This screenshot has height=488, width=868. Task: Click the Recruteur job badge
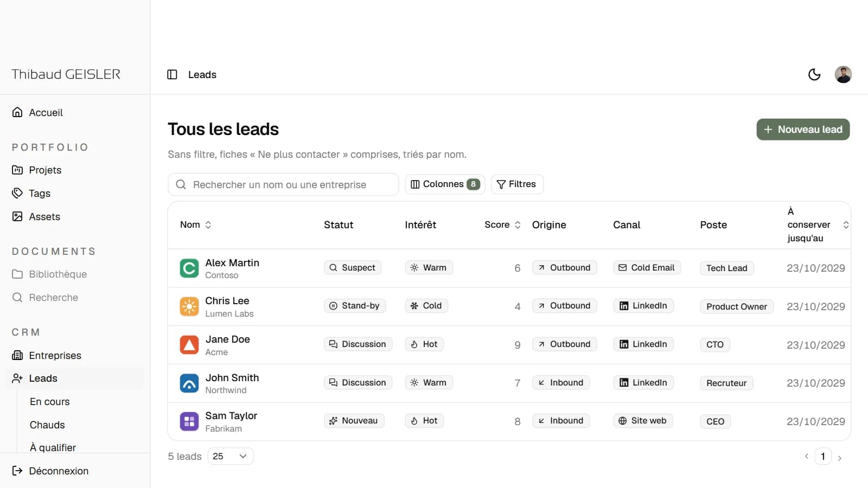(x=726, y=383)
